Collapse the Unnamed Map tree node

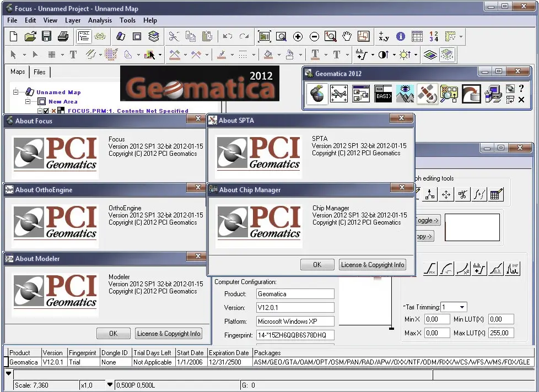click(15, 92)
